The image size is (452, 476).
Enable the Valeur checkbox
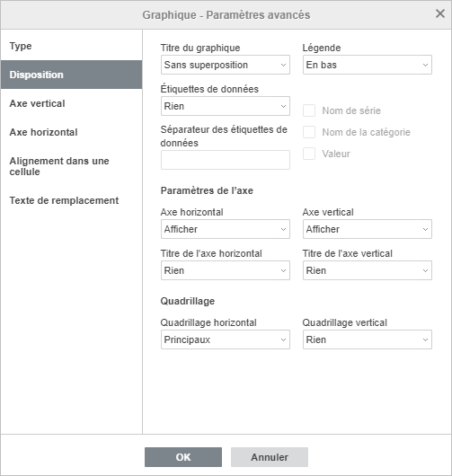pyautogui.click(x=309, y=154)
